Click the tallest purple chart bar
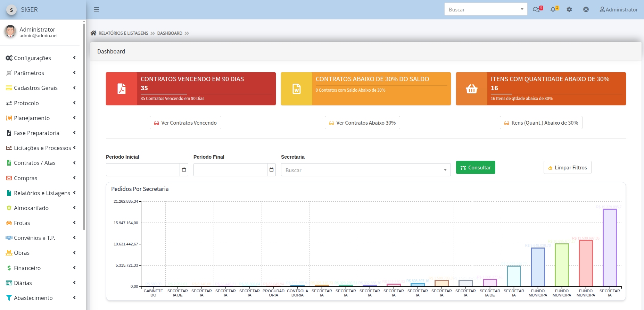 click(610, 248)
